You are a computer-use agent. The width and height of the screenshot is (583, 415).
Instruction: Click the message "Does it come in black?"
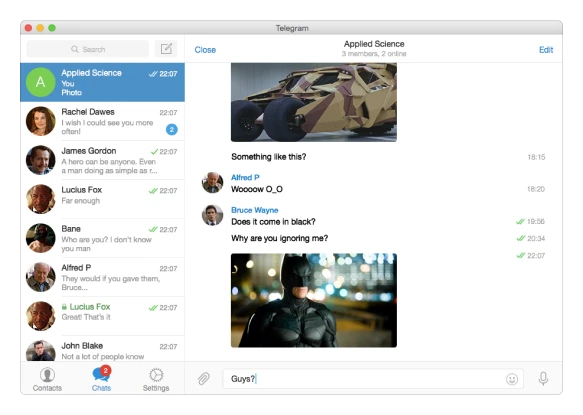tap(273, 222)
